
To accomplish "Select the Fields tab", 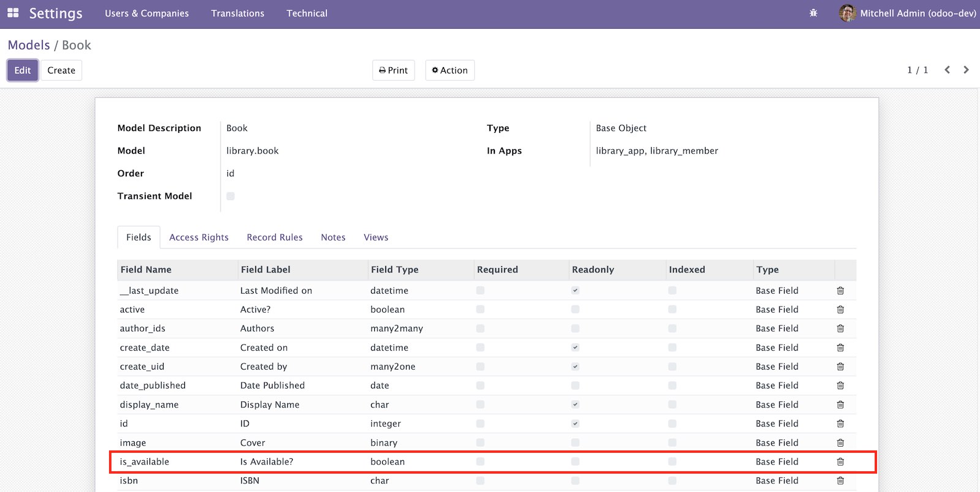I will coord(138,237).
